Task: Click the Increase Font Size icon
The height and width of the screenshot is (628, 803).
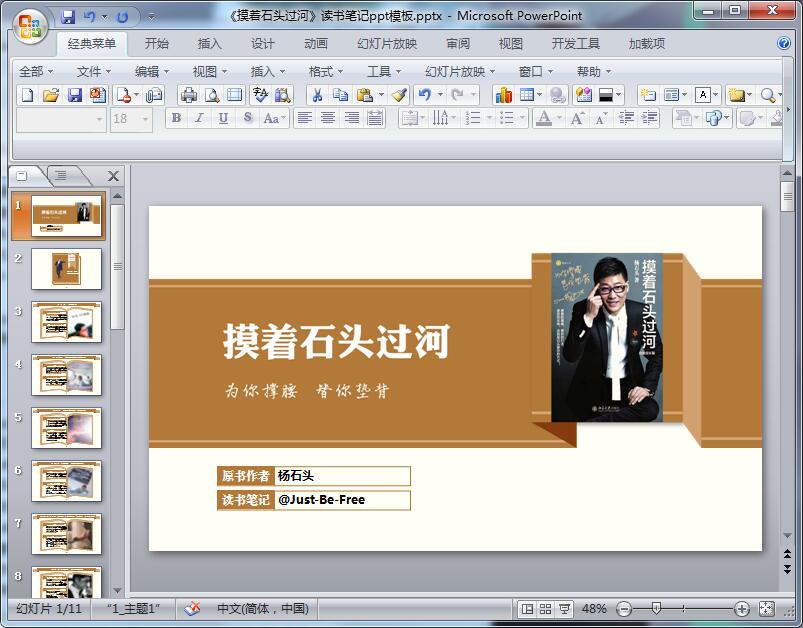Action: pyautogui.click(x=577, y=118)
